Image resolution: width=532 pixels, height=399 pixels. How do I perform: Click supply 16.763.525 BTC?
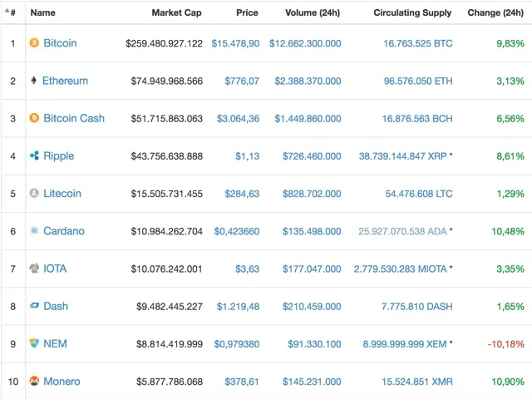point(418,43)
